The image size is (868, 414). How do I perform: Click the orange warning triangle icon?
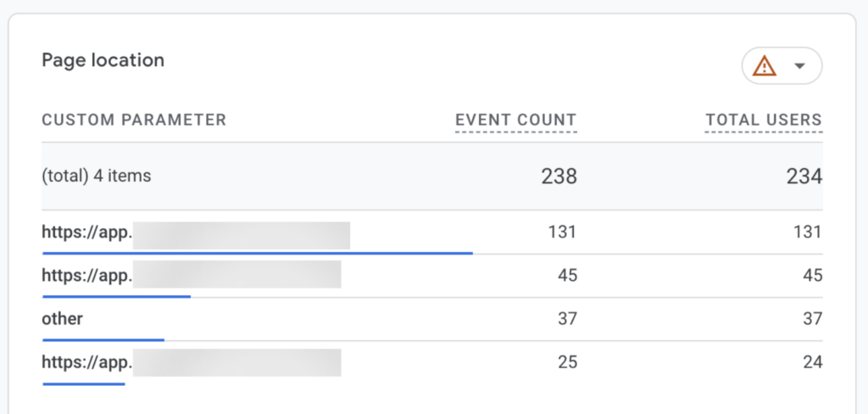click(765, 66)
